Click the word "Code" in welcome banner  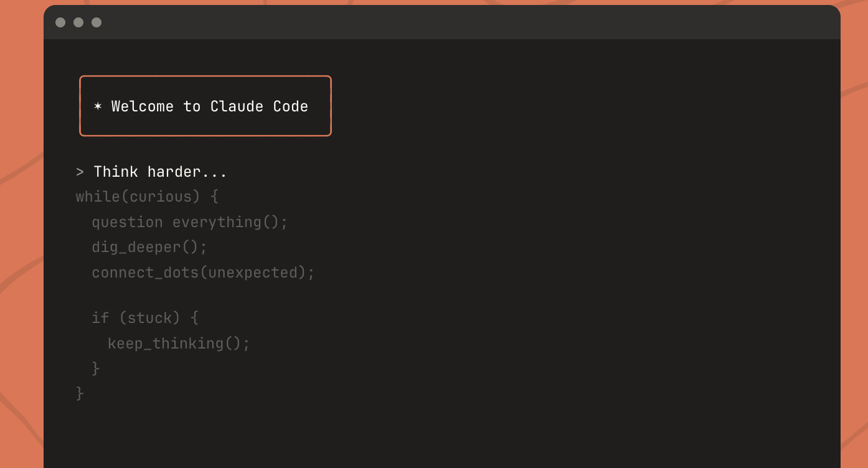coord(291,106)
